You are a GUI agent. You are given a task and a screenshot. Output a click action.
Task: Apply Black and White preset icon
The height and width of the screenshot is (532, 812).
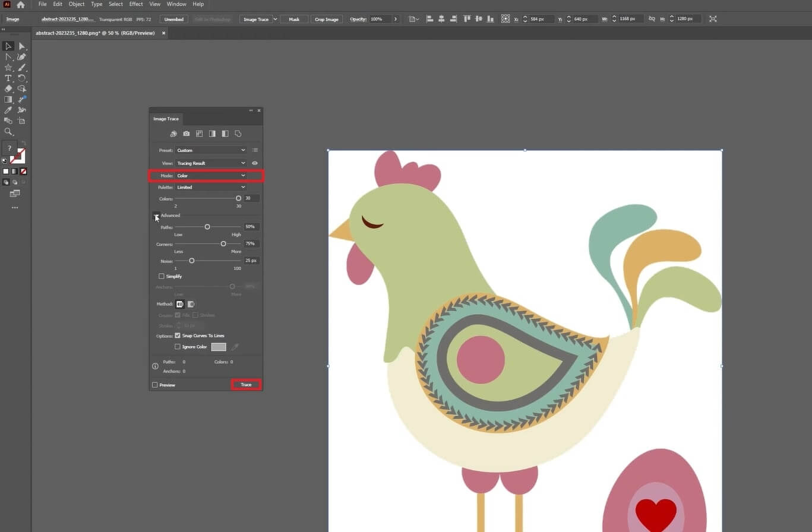point(225,134)
